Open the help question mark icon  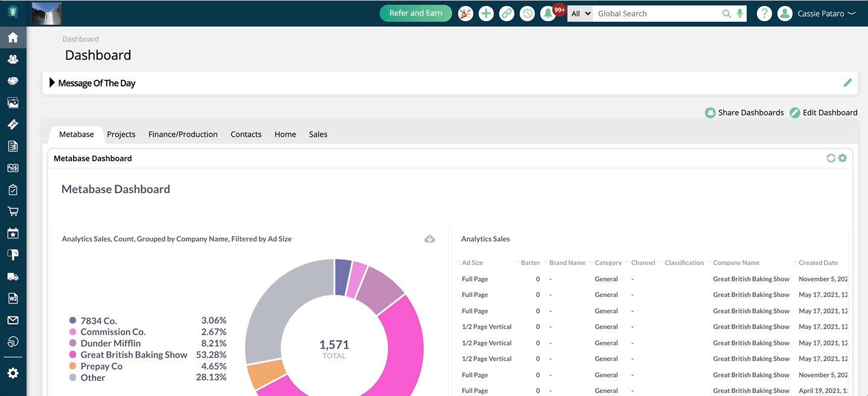pyautogui.click(x=764, y=13)
